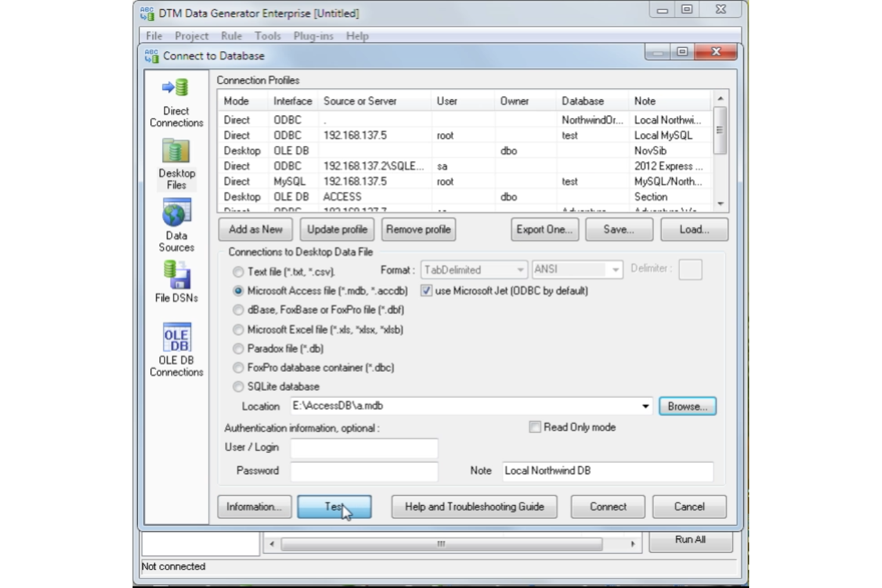This screenshot has width=882, height=588.
Task: Click the Interface column header
Action: 293,101
